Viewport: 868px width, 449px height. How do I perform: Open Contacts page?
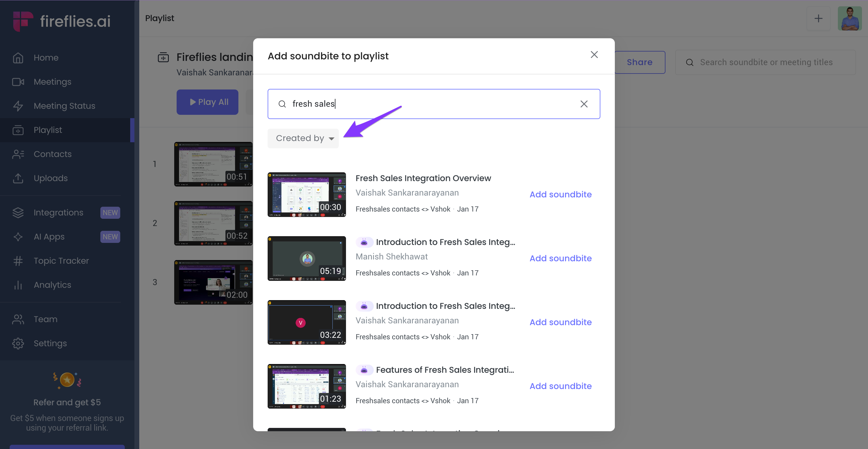(x=52, y=154)
